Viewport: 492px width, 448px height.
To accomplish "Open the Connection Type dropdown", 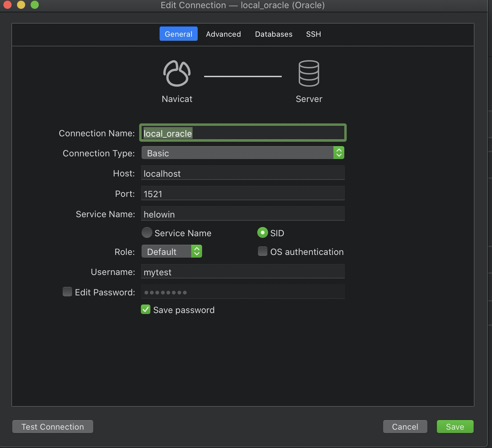I will pos(243,153).
